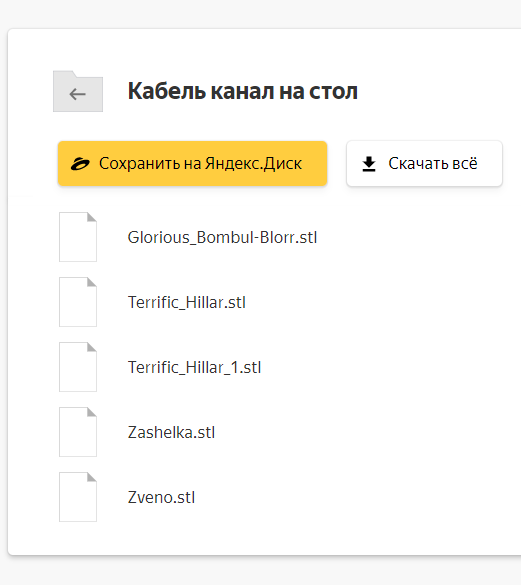This screenshot has width=521, height=585.
Task: Click gray page background below the file panel
Action: (261, 571)
